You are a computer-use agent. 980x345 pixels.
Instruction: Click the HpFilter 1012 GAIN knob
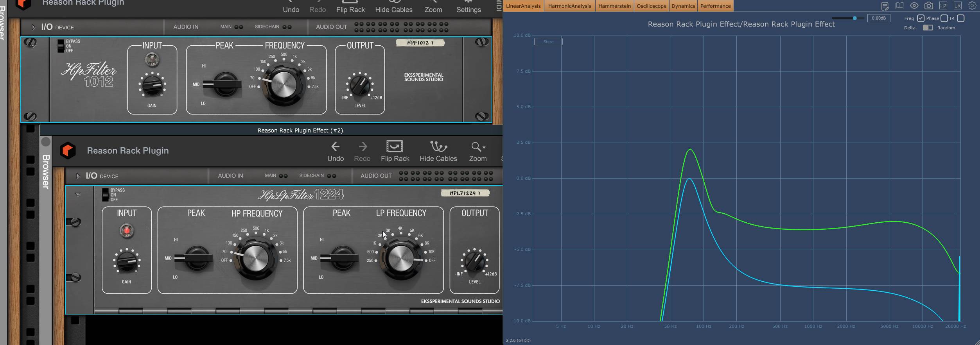tap(152, 85)
